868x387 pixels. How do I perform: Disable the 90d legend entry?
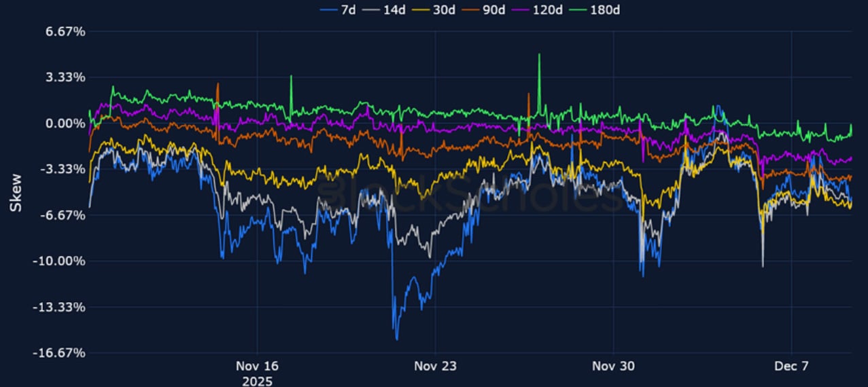488,10
